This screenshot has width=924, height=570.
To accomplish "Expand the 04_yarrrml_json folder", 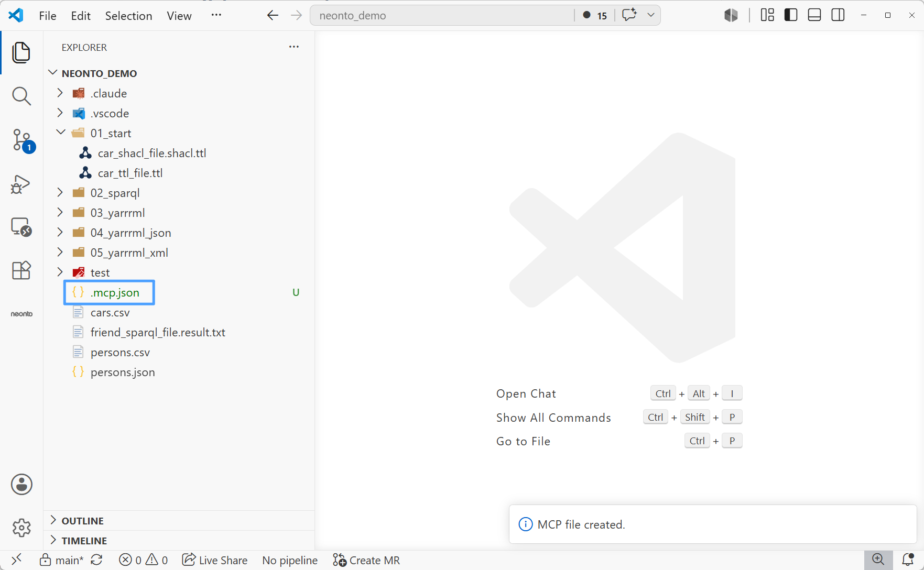I will tap(60, 233).
